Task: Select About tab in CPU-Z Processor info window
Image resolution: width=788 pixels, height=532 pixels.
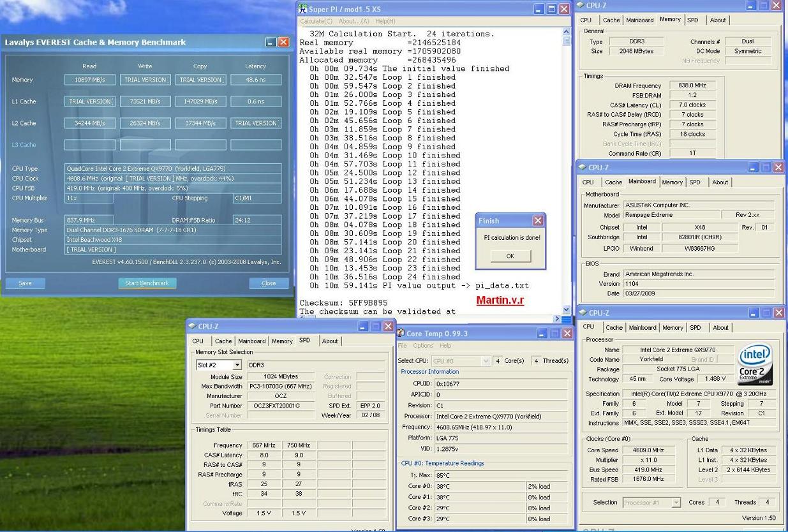Action: (720, 328)
